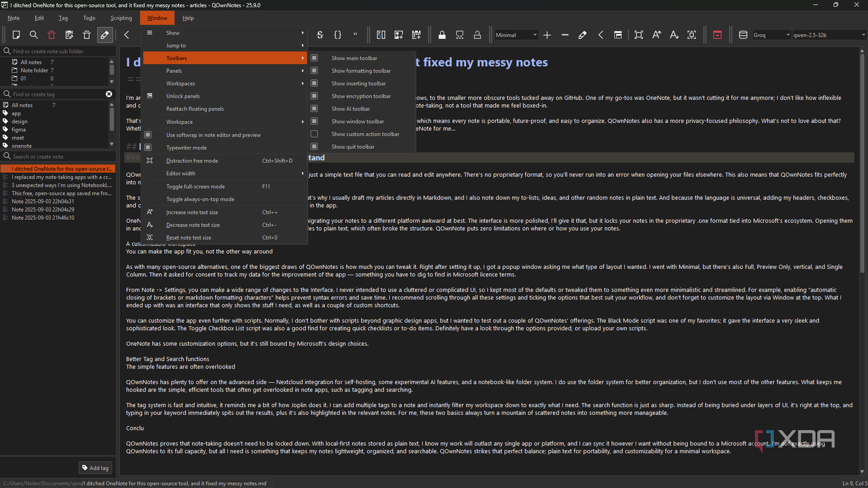Viewport: 868px width, 488px height.
Task: Toggle Show quit toolbar checkbox
Action: 314,146
